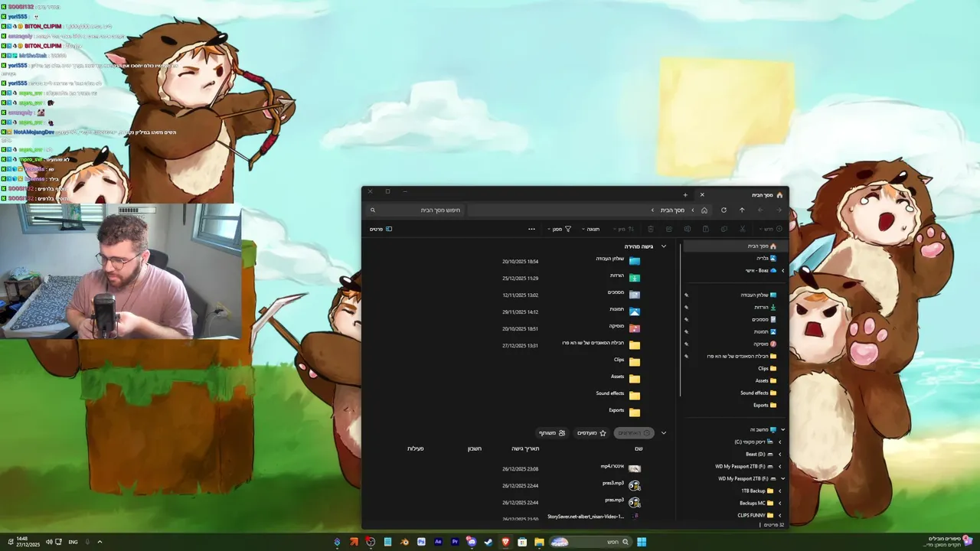
Task: Open the חדש new item dropdown
Action: [x=770, y=229]
